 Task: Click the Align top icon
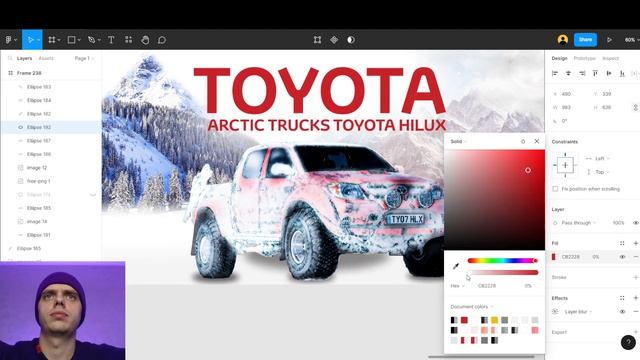[595, 73]
